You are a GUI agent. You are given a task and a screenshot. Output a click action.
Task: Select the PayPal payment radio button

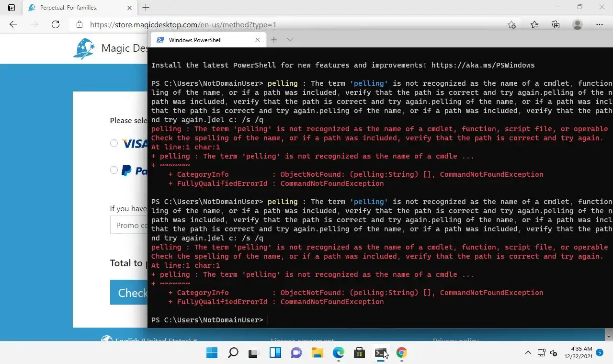[x=114, y=170]
